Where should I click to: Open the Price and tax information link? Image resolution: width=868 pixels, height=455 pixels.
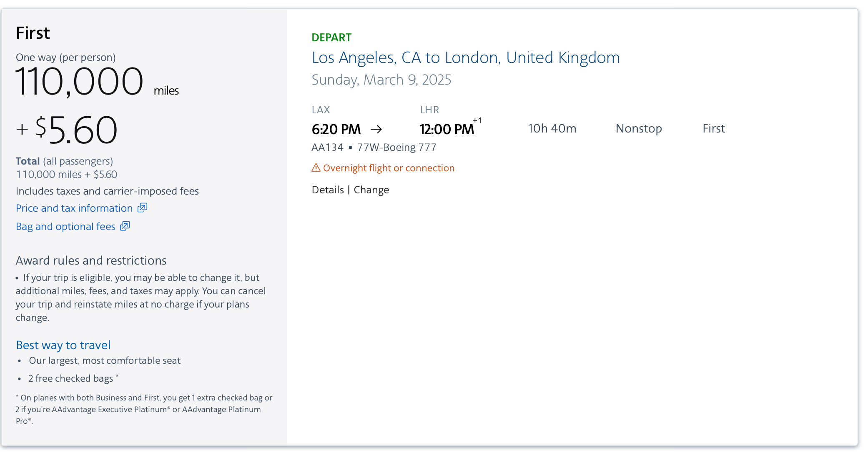(74, 208)
